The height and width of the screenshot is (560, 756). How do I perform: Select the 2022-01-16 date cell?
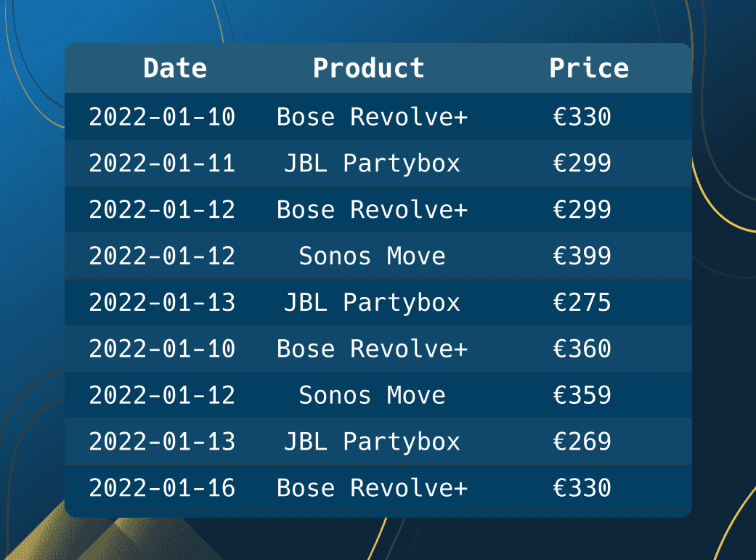point(162,487)
